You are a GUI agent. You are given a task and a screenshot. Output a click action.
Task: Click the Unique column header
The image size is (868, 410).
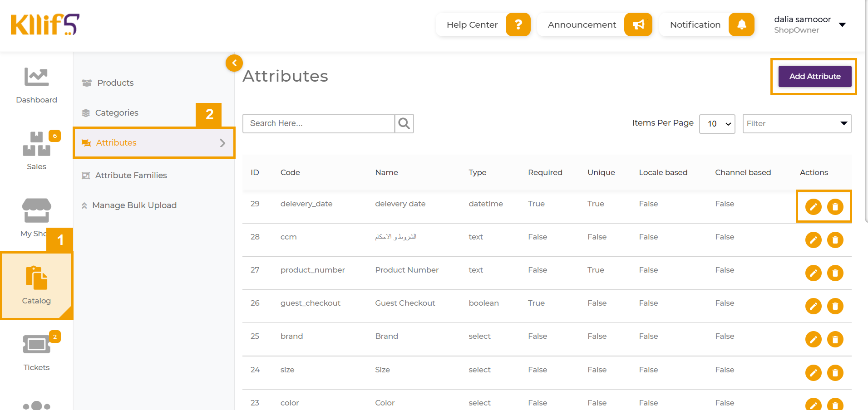point(601,172)
